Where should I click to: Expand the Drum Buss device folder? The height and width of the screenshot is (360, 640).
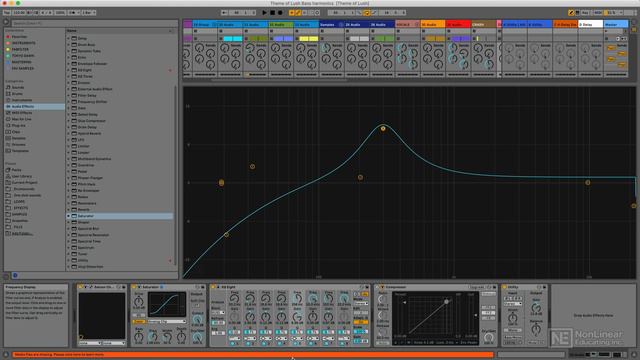click(69, 45)
